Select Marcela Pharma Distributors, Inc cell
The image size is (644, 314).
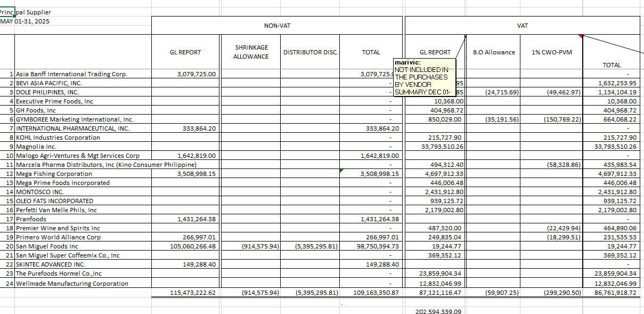(x=83, y=165)
